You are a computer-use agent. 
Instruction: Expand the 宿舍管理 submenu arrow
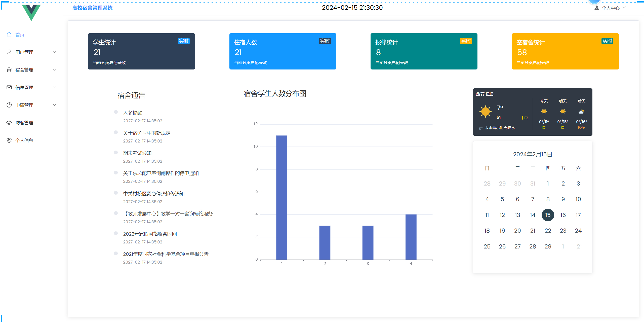[x=54, y=70]
